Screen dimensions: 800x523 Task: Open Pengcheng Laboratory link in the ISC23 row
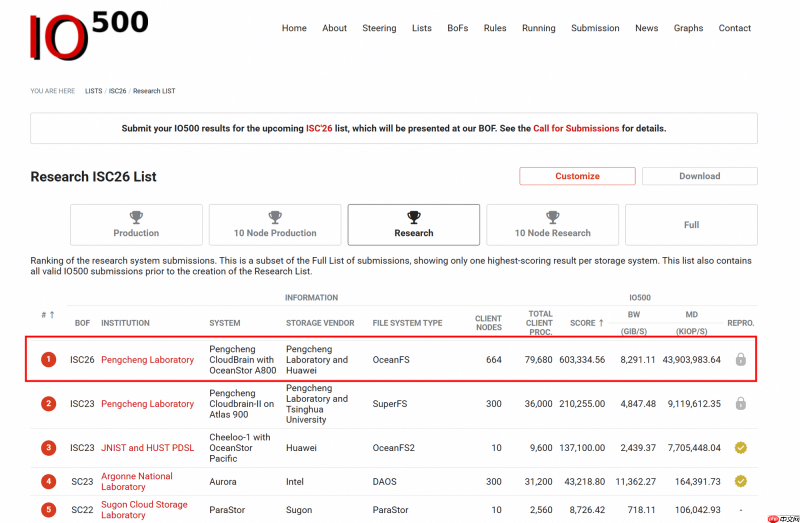147,404
